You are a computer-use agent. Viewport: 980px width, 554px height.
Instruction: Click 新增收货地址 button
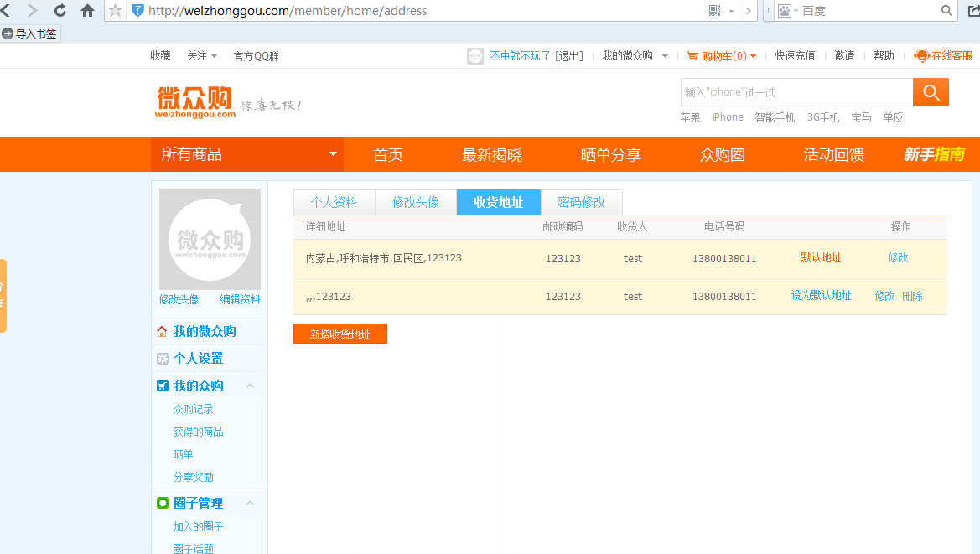coord(340,334)
